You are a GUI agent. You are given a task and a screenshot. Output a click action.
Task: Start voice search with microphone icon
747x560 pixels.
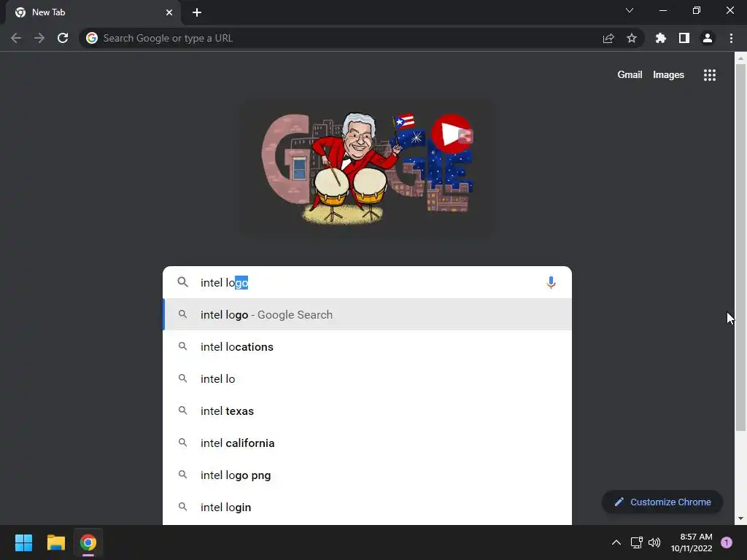[x=551, y=282]
